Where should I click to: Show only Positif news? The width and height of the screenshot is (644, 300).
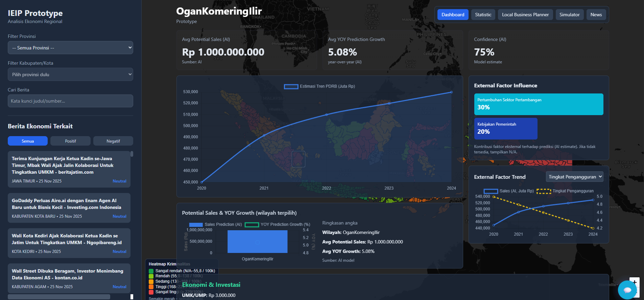[x=70, y=141]
